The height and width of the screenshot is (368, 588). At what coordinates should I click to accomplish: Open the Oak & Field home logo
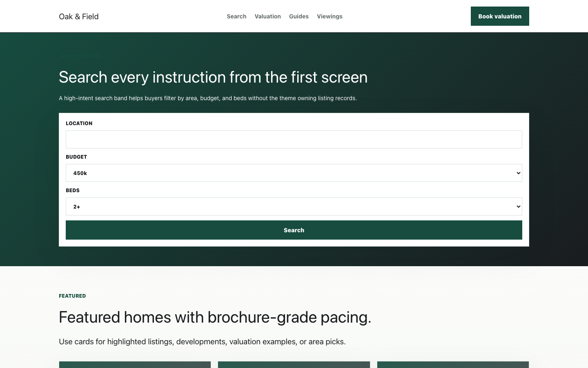79,16
